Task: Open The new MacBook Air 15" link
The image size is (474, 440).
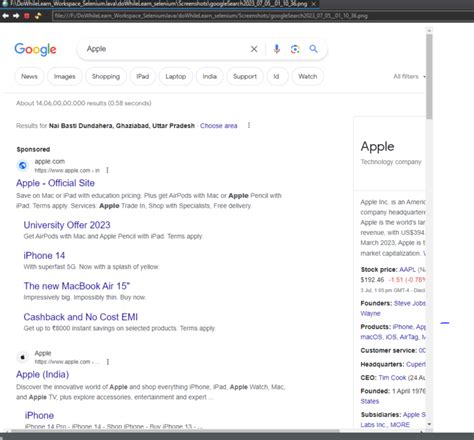Action: (77, 286)
